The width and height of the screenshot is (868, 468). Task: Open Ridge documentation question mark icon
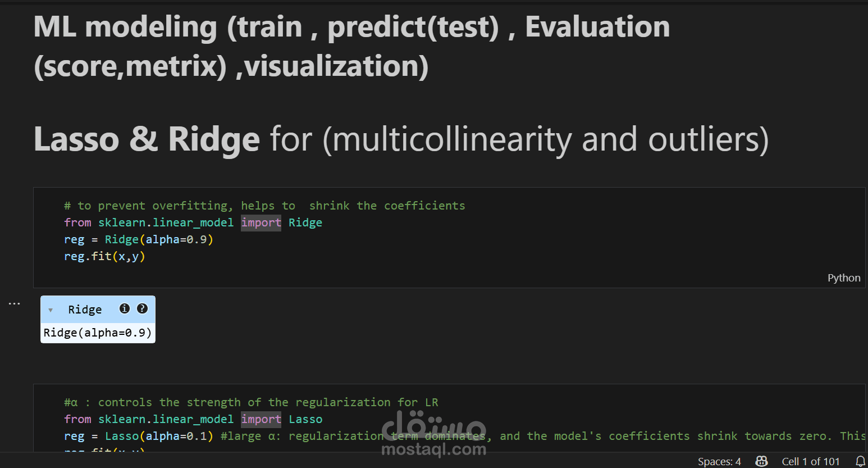(143, 308)
